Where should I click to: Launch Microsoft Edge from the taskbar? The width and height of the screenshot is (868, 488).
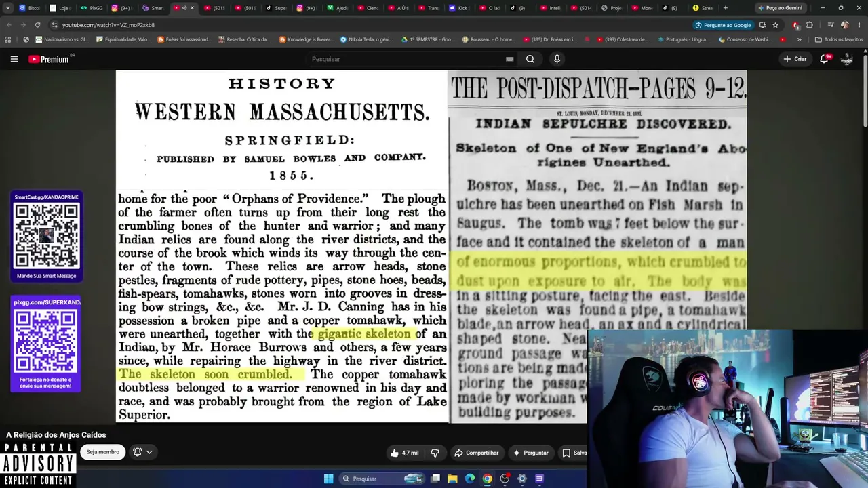(x=470, y=479)
